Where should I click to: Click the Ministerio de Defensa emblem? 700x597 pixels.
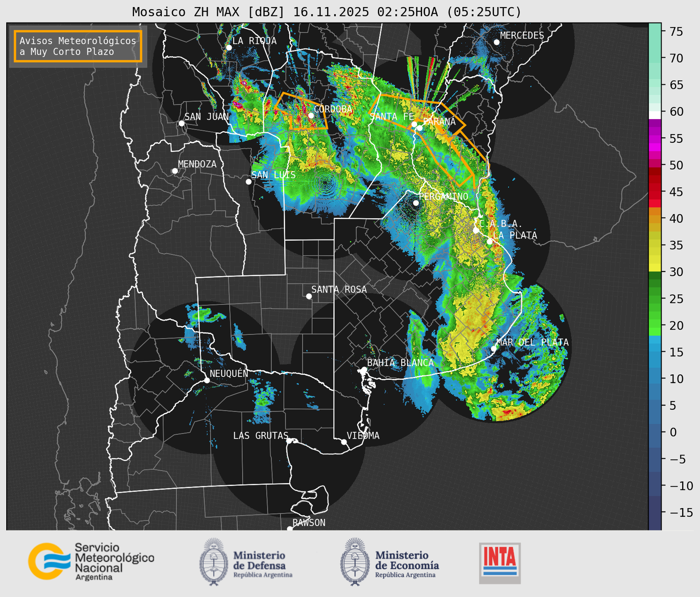[214, 561]
